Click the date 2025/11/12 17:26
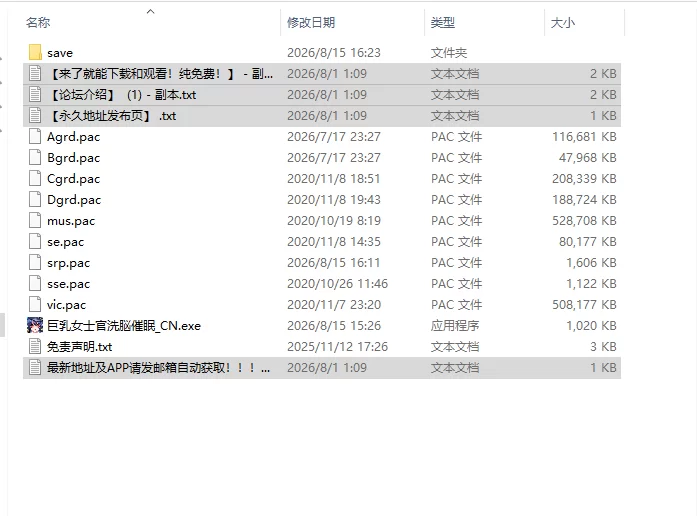697x516 pixels. (x=337, y=347)
